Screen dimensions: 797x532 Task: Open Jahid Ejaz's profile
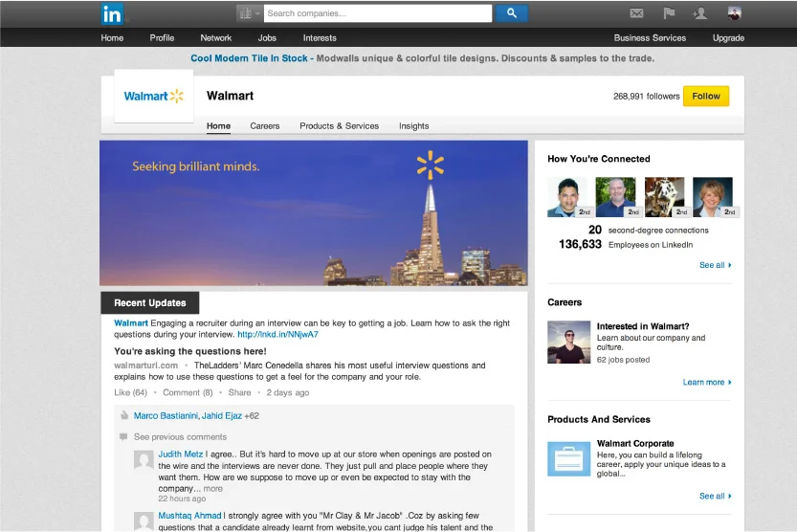(222, 415)
